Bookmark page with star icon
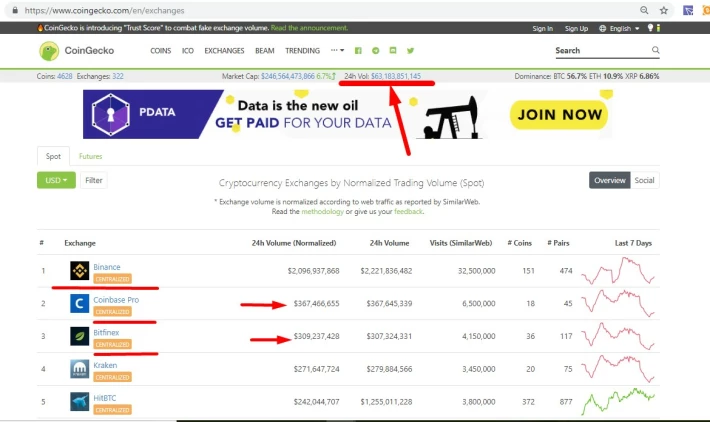710x422 pixels. (663, 10)
